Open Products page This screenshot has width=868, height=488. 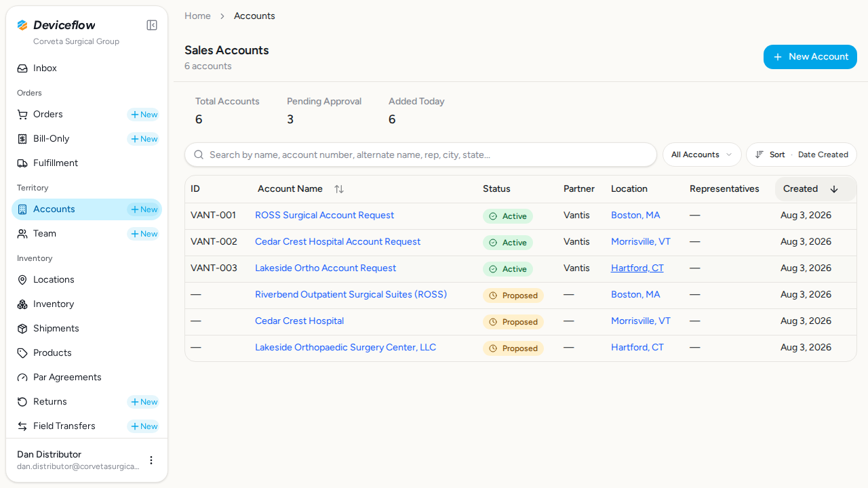pos(87,353)
